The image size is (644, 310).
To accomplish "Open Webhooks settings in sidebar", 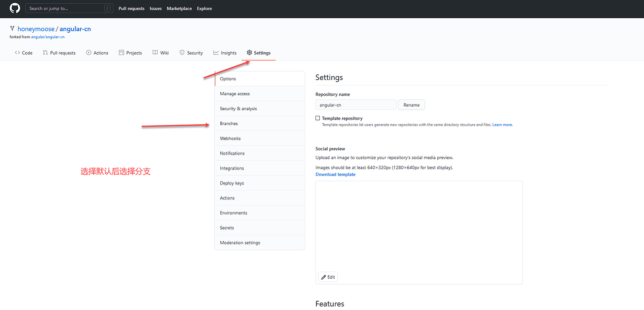I will tap(259, 139).
